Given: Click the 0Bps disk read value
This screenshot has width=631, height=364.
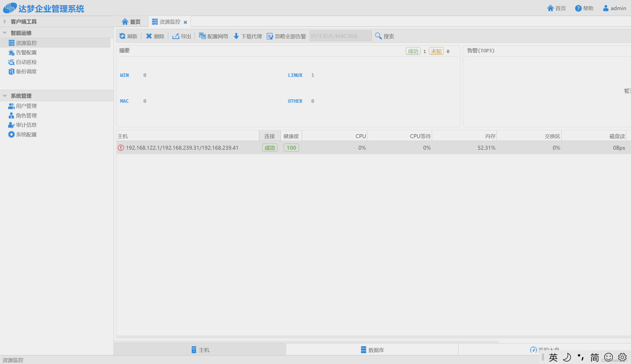Looking at the screenshot, I should [619, 148].
